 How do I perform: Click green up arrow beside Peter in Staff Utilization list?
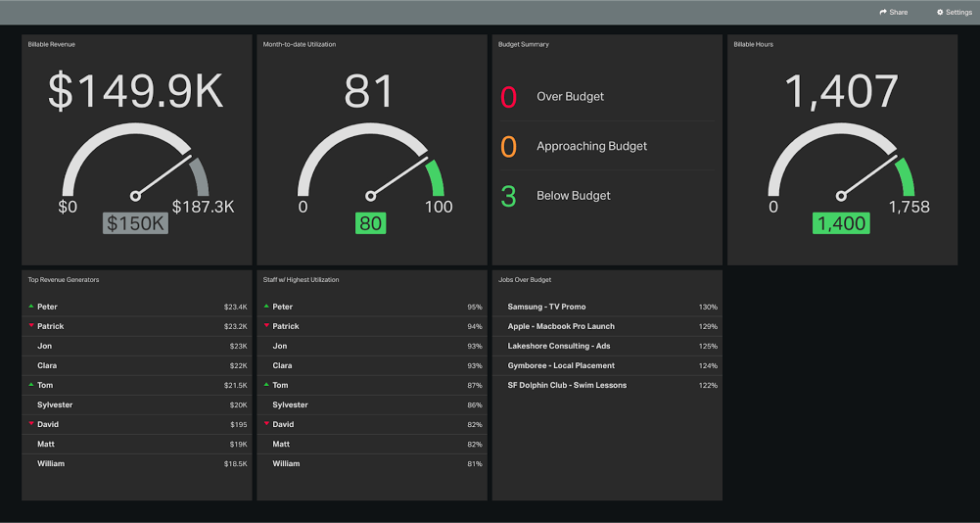(x=266, y=307)
